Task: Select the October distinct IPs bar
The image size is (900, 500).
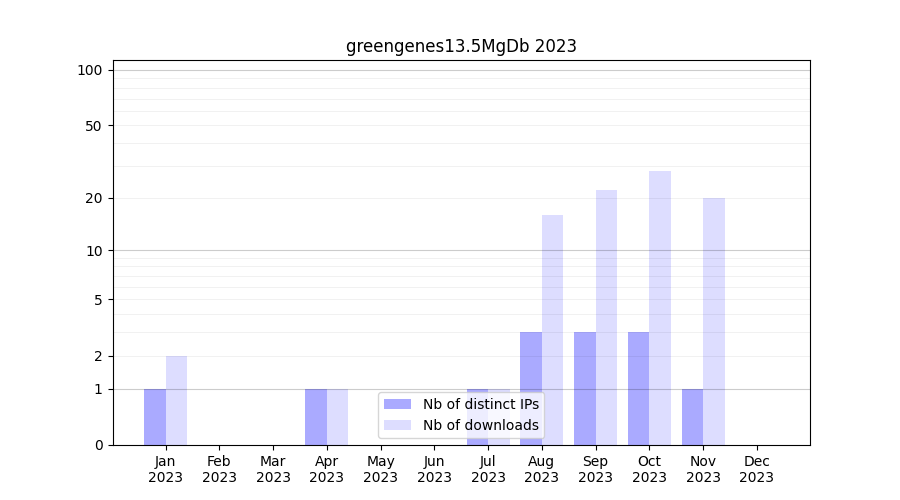Action: 638,388
